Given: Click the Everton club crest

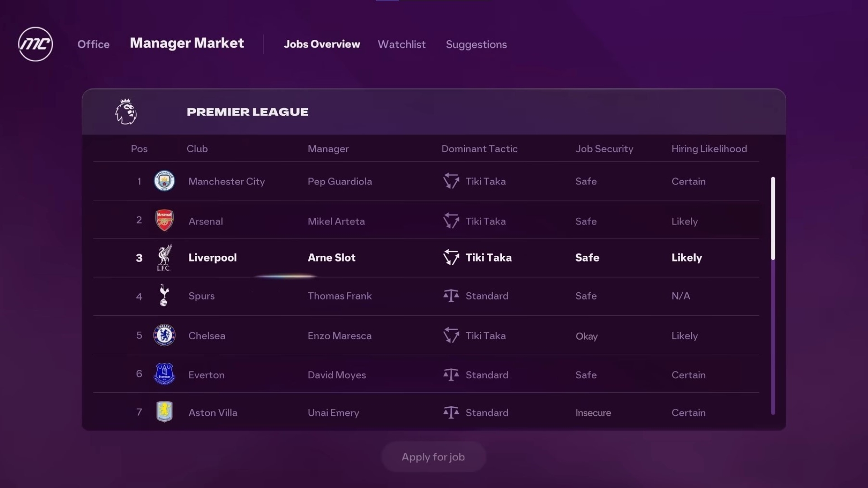Looking at the screenshot, I should (164, 374).
